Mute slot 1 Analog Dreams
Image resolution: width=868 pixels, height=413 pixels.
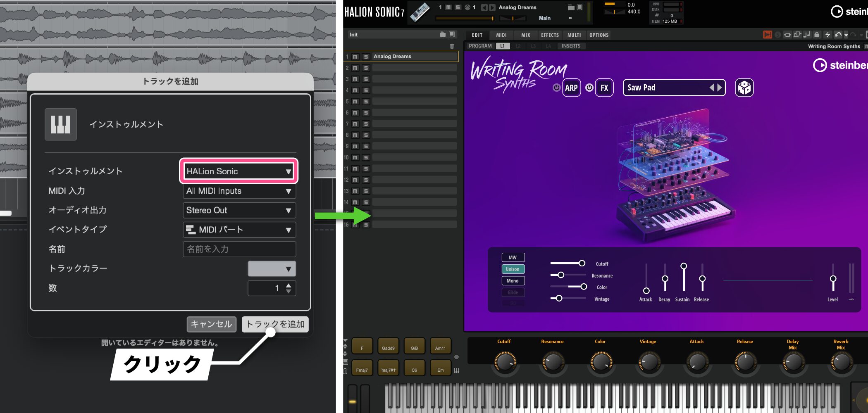pos(355,57)
